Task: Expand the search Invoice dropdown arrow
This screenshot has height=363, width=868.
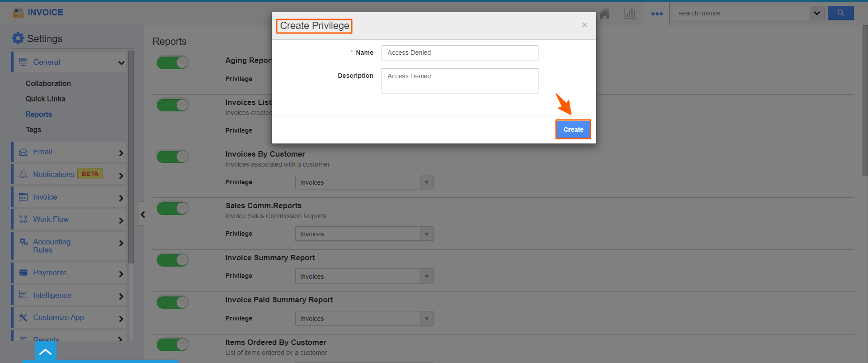Action: click(x=816, y=13)
